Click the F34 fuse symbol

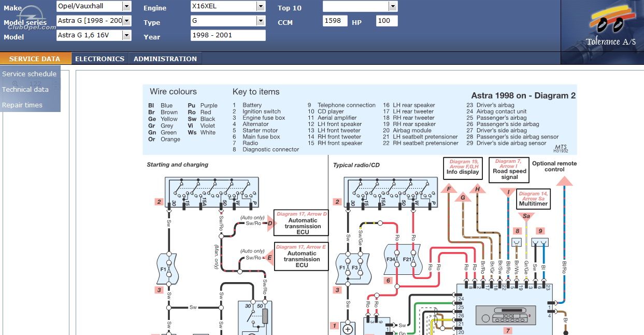point(396,259)
